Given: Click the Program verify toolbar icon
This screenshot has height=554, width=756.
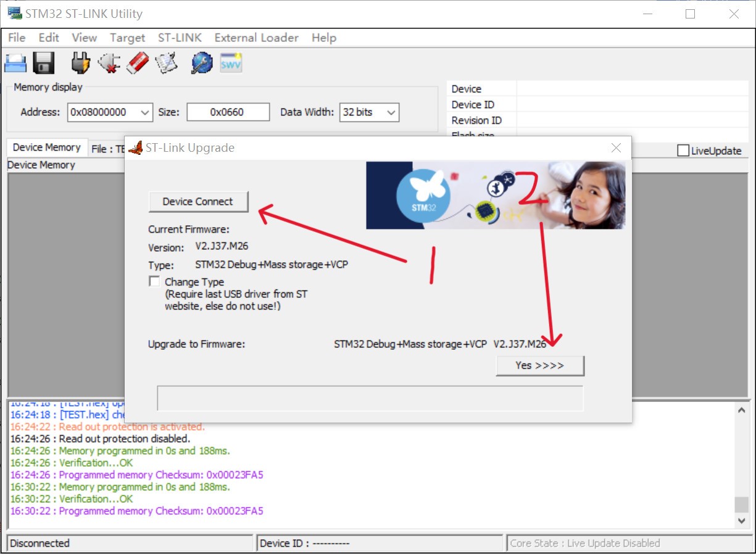Looking at the screenshot, I should click(167, 62).
